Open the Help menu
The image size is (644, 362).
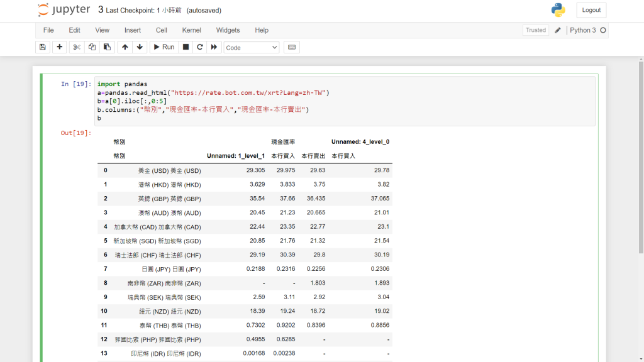coord(262,30)
